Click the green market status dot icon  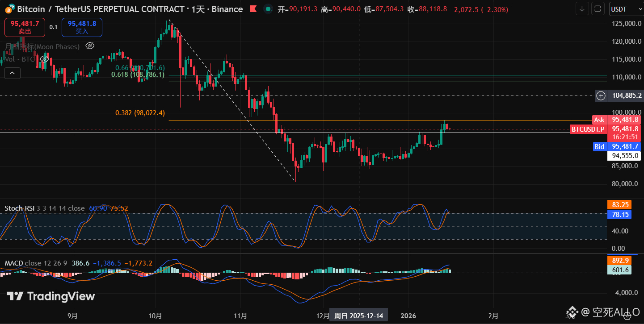pyautogui.click(x=268, y=9)
